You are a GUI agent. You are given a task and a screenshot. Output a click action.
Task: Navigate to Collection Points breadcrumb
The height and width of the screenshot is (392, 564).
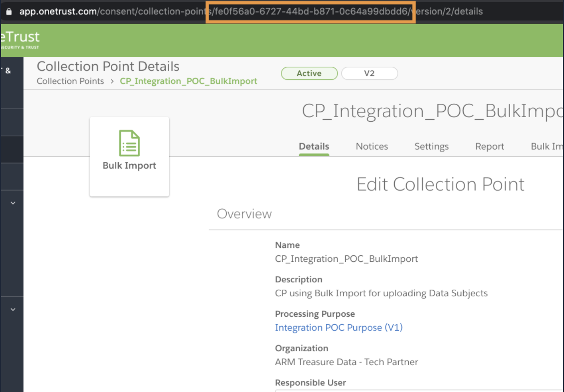[70, 81]
